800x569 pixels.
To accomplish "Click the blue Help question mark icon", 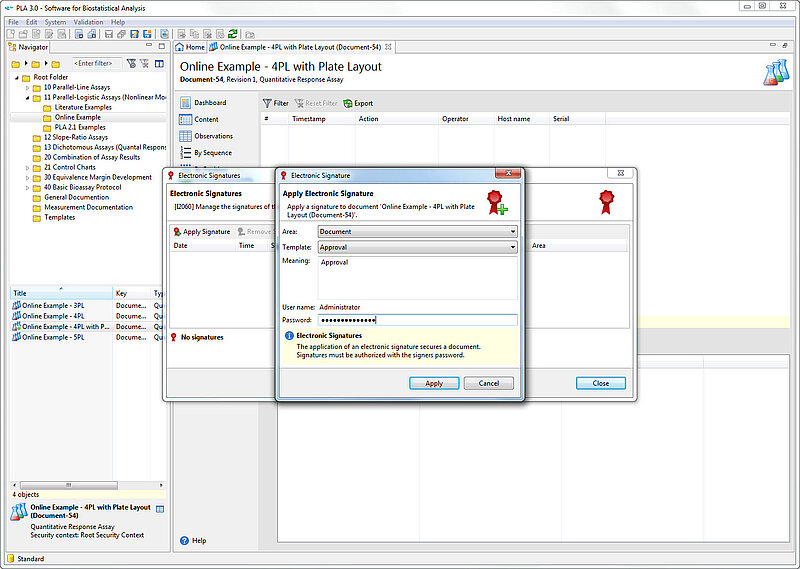I will (x=185, y=540).
